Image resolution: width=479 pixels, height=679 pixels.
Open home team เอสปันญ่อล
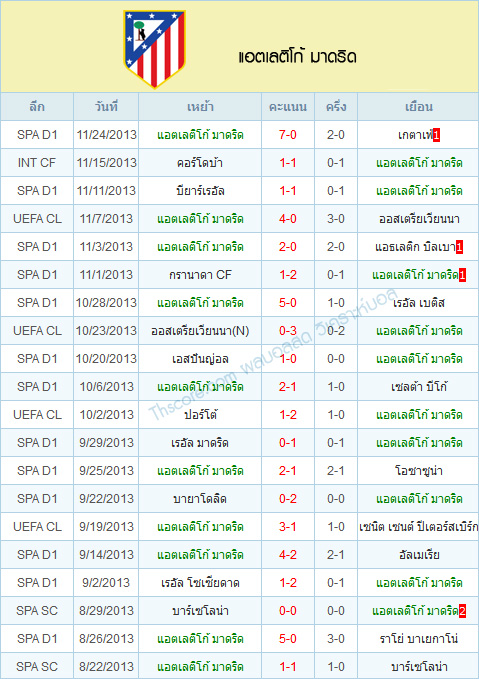coord(200,359)
